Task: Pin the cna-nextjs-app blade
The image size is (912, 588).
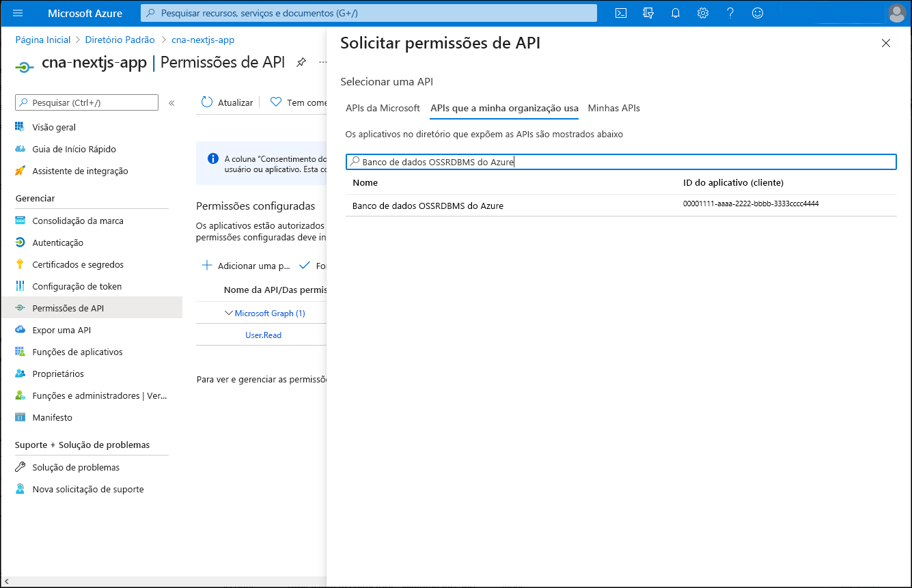Action: (x=301, y=63)
